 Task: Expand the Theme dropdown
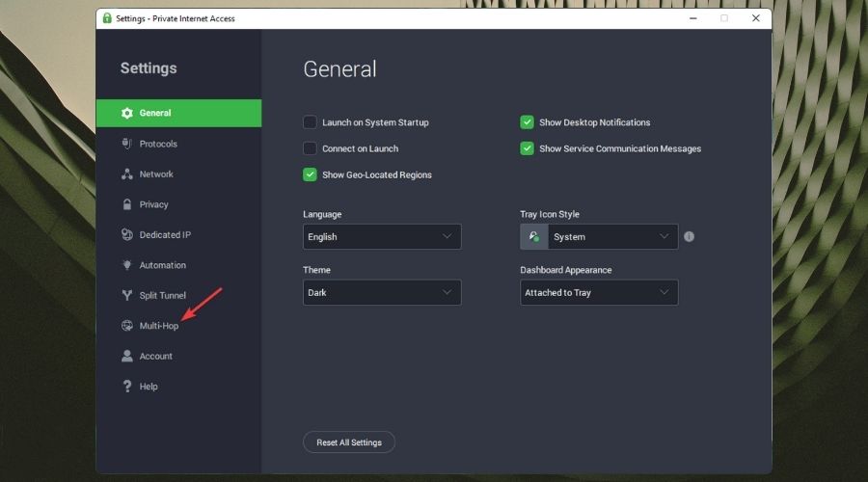click(x=382, y=292)
